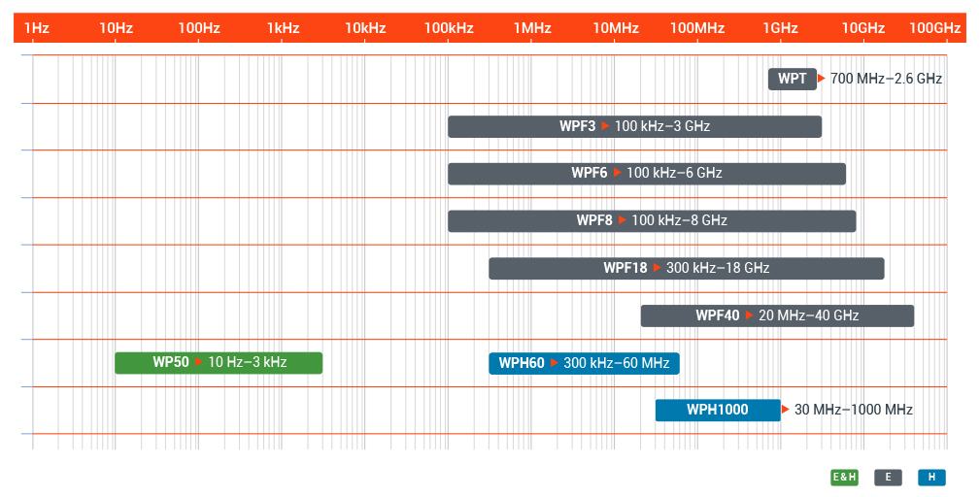Click the 1GHz axis label
Screen dimensions: 980x497
pos(781,28)
